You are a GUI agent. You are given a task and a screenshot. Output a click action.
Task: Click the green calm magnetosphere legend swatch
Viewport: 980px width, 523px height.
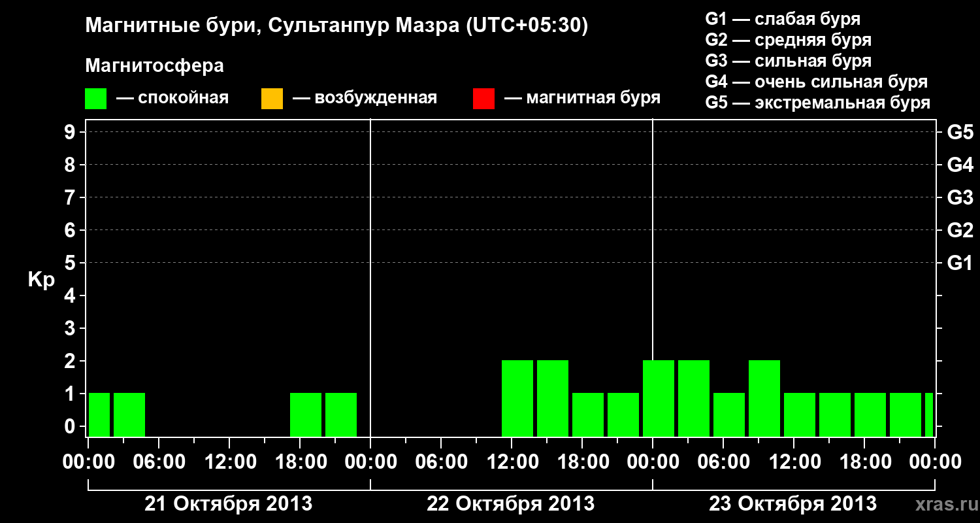(x=96, y=98)
